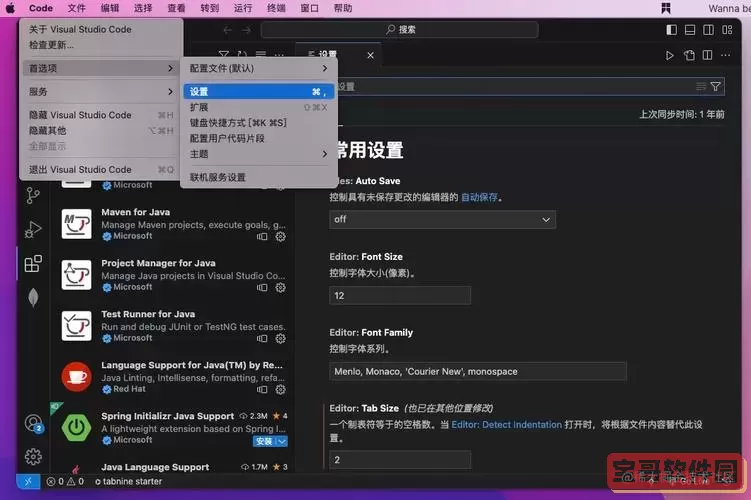Click the Run play icon in editor toolbar
This screenshot has height=500, width=751.
point(670,56)
